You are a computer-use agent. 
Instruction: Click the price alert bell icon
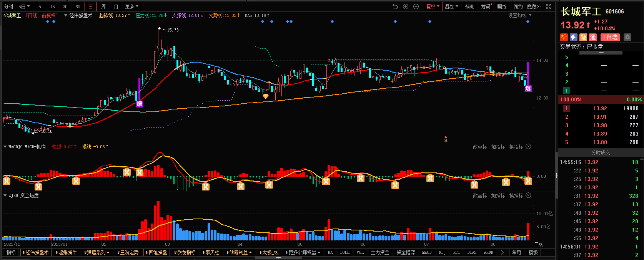pos(627,37)
